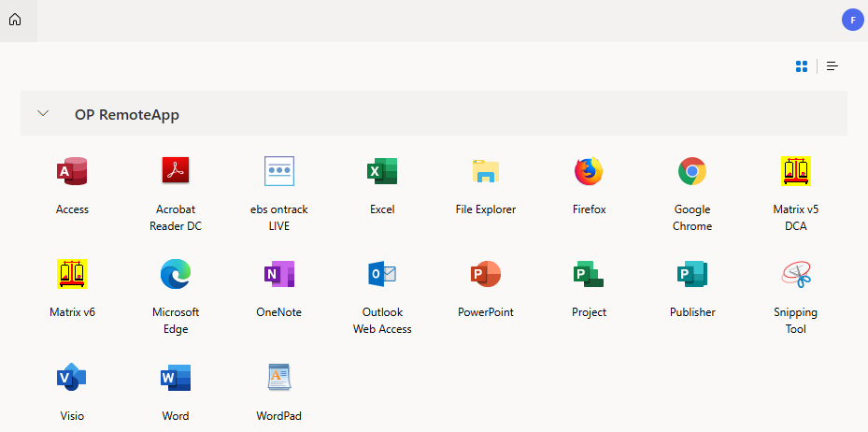
Task: Open Google Chrome icon
Action: [692, 171]
